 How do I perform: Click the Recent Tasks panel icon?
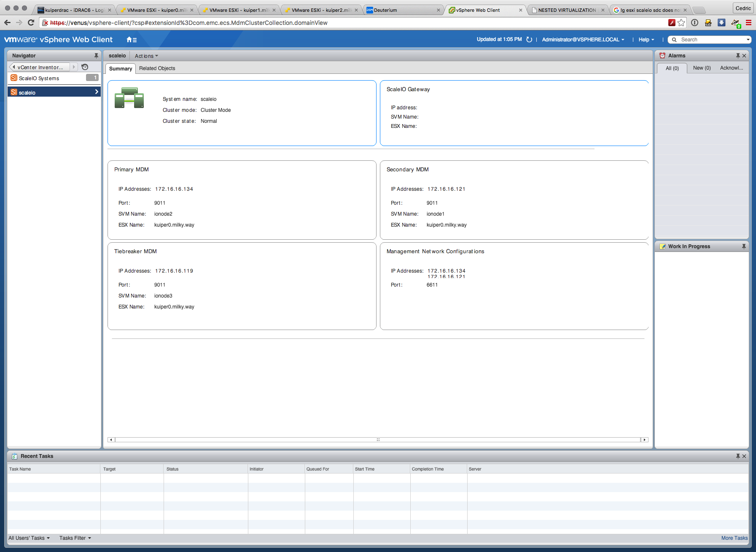14,456
